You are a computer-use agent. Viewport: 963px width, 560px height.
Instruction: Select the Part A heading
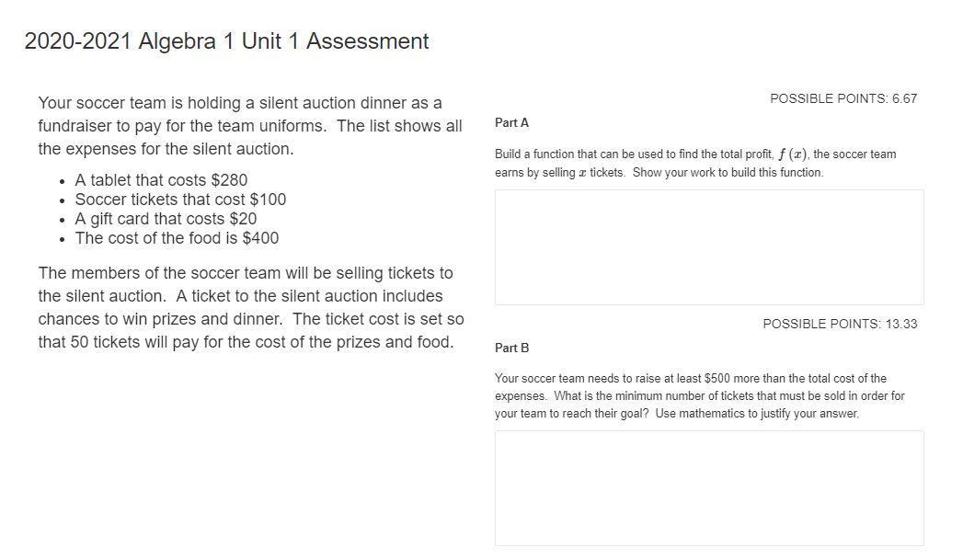(x=511, y=122)
